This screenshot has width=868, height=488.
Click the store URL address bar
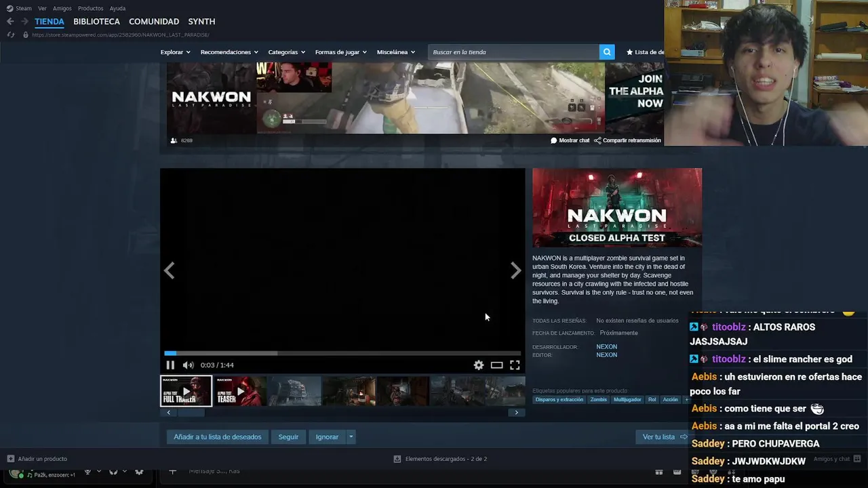121,35
